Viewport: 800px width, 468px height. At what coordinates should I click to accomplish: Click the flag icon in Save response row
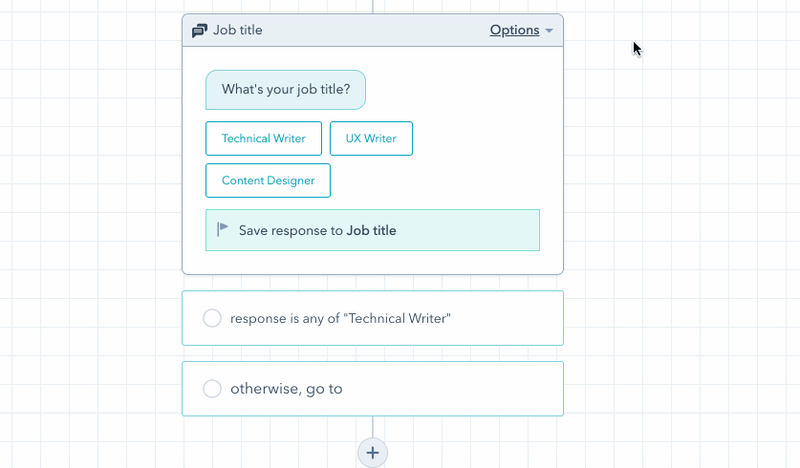222,230
